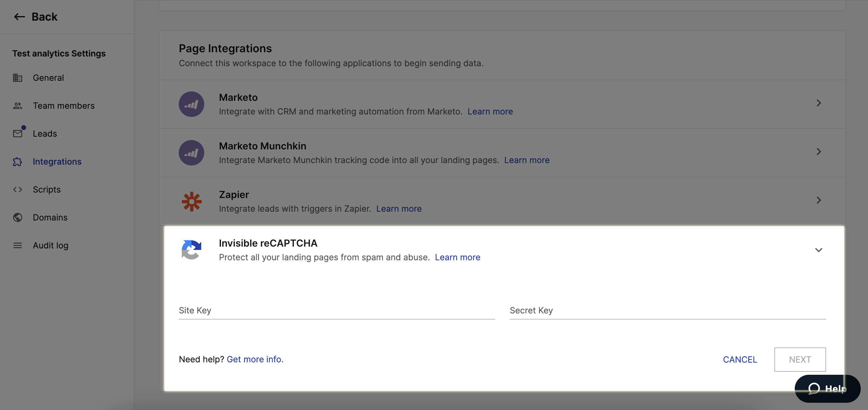The height and width of the screenshot is (410, 868).
Task: Click the CANCEL button
Action: point(740,360)
